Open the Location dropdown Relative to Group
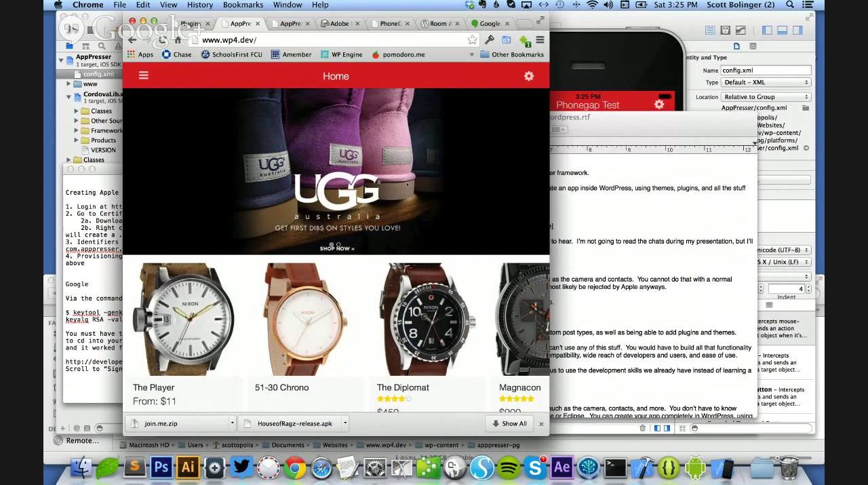Viewport: 868px width, 485px height. 766,97
